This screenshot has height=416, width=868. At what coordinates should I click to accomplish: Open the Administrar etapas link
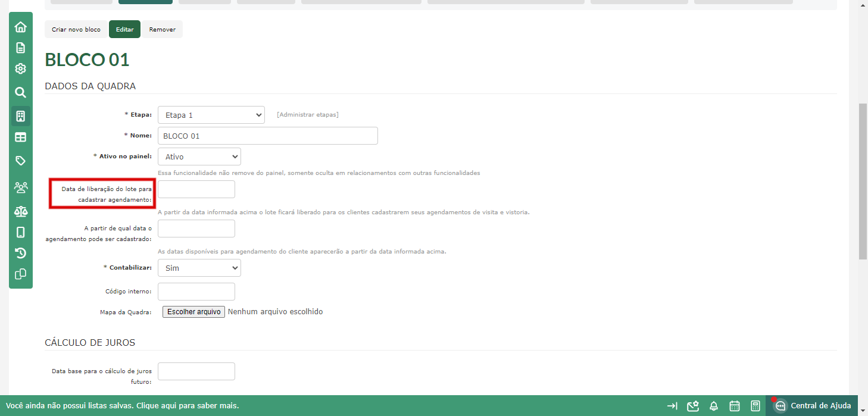(308, 115)
